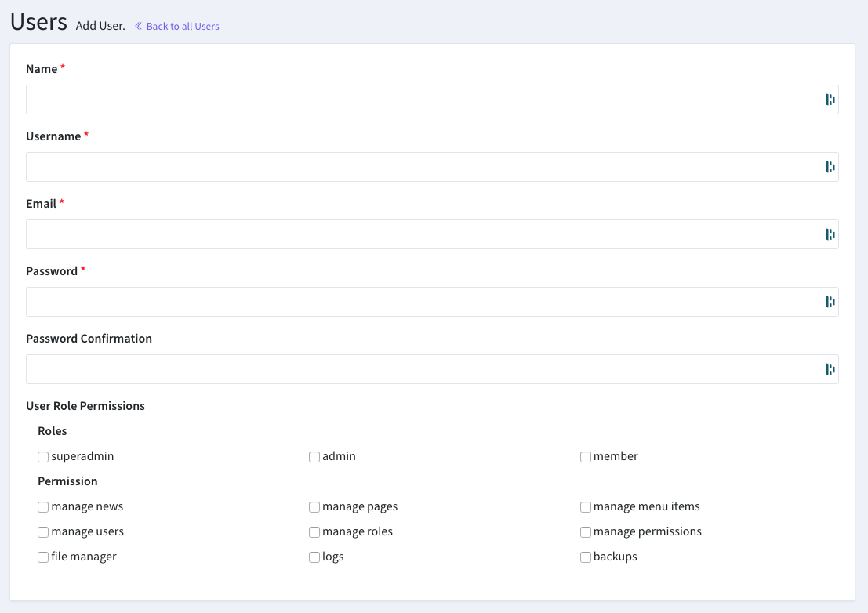Image resolution: width=868 pixels, height=613 pixels.
Task: Focus the Password Confirmation input field
Action: 432,369
